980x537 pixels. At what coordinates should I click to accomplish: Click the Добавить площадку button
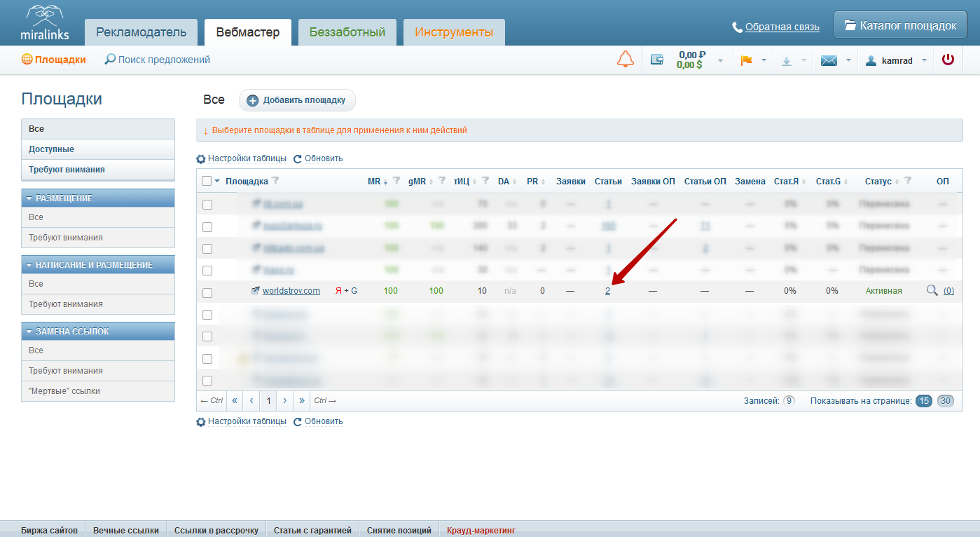coord(297,100)
